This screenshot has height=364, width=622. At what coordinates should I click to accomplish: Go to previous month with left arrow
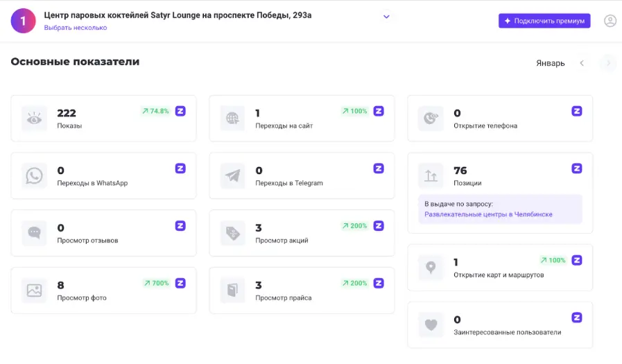point(582,63)
